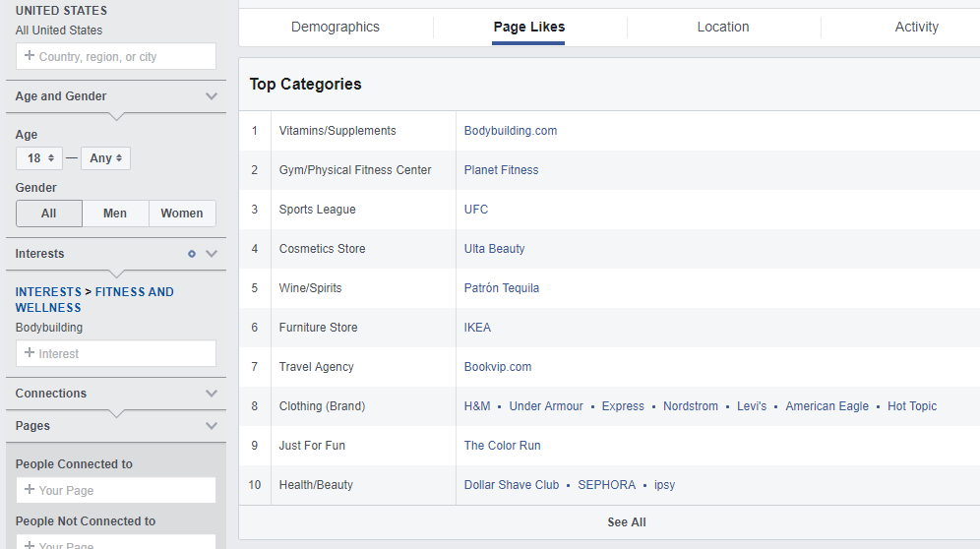Switch to the Location tab
Image resolution: width=980 pixels, height=549 pixels.
[722, 27]
